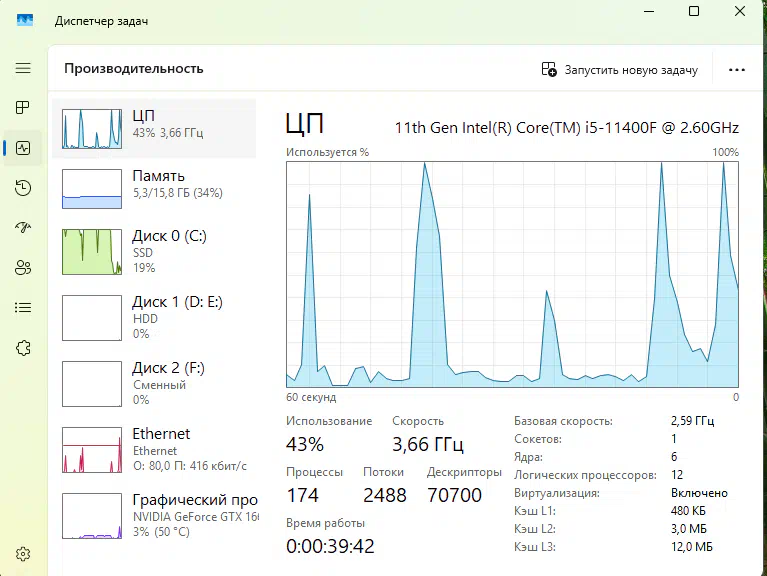Open the Startup apps icon
This screenshot has height=576, width=767.
pyautogui.click(x=23, y=227)
